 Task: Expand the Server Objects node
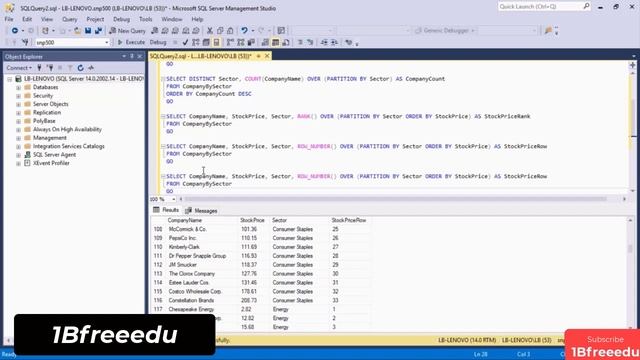point(18,104)
